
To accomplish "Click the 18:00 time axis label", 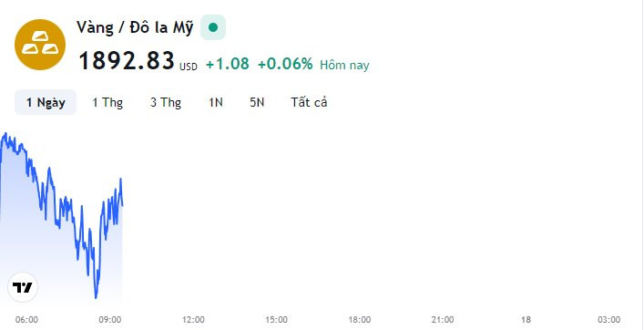I will (360, 319).
